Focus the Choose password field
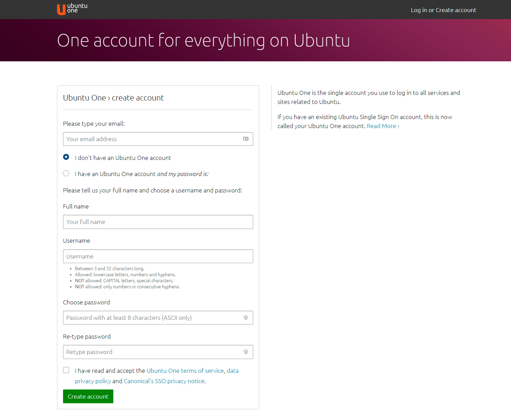Screen dimensions: 511x420 tap(153, 318)
